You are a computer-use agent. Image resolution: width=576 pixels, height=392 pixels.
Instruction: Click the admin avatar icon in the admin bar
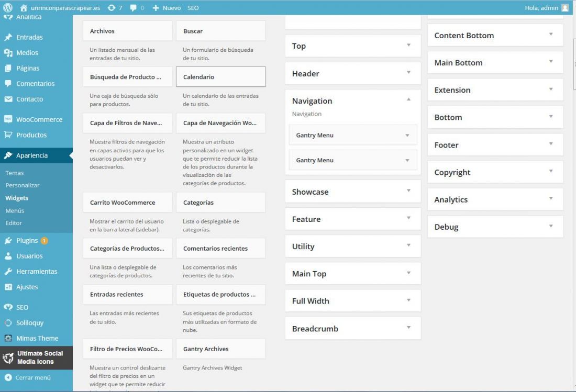point(565,8)
